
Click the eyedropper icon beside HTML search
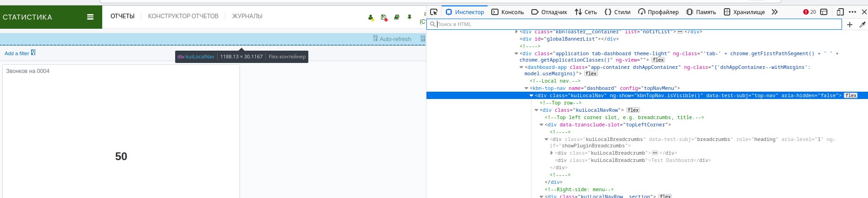coord(862,25)
